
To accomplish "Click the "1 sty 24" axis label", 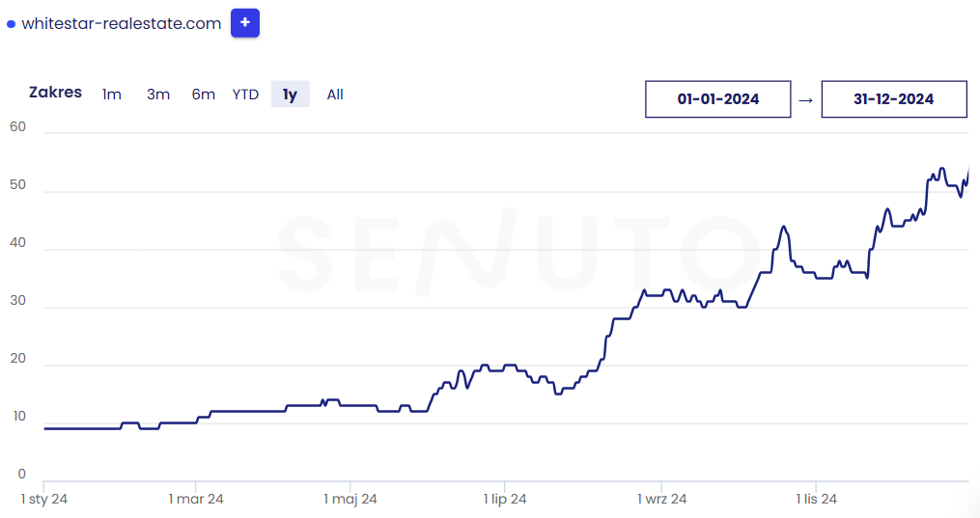I will click(x=44, y=499).
